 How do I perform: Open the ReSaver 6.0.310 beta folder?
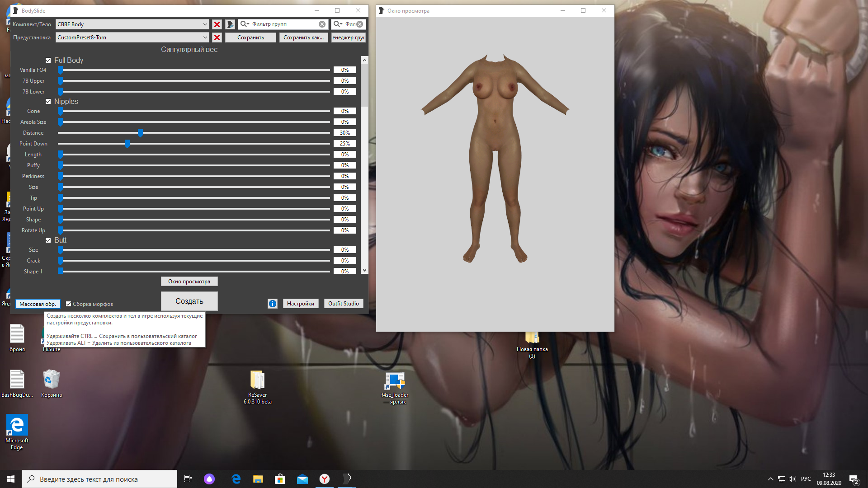tap(257, 380)
